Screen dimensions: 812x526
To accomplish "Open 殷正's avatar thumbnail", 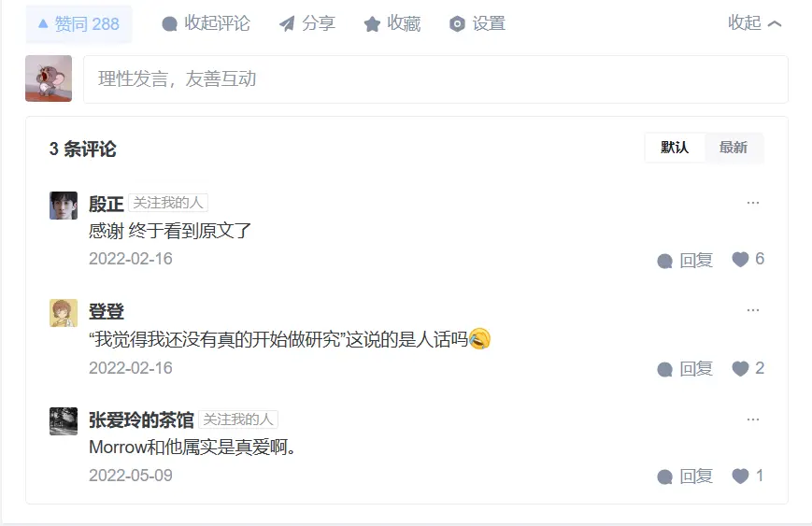I will 64,206.
